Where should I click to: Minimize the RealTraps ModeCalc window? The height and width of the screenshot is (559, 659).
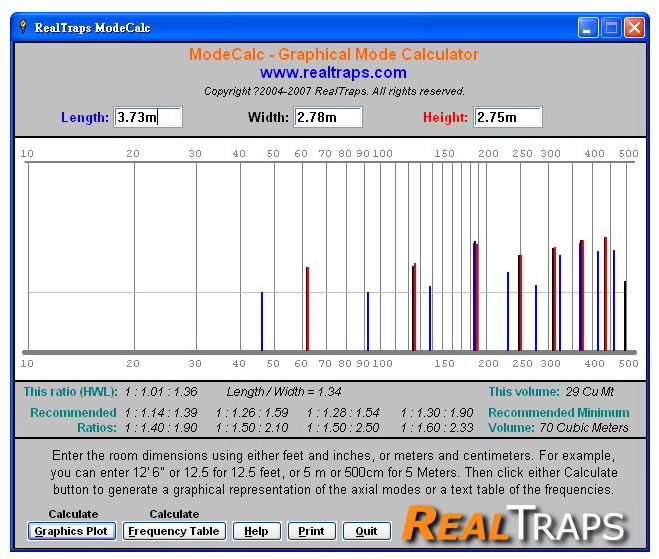coord(589,28)
